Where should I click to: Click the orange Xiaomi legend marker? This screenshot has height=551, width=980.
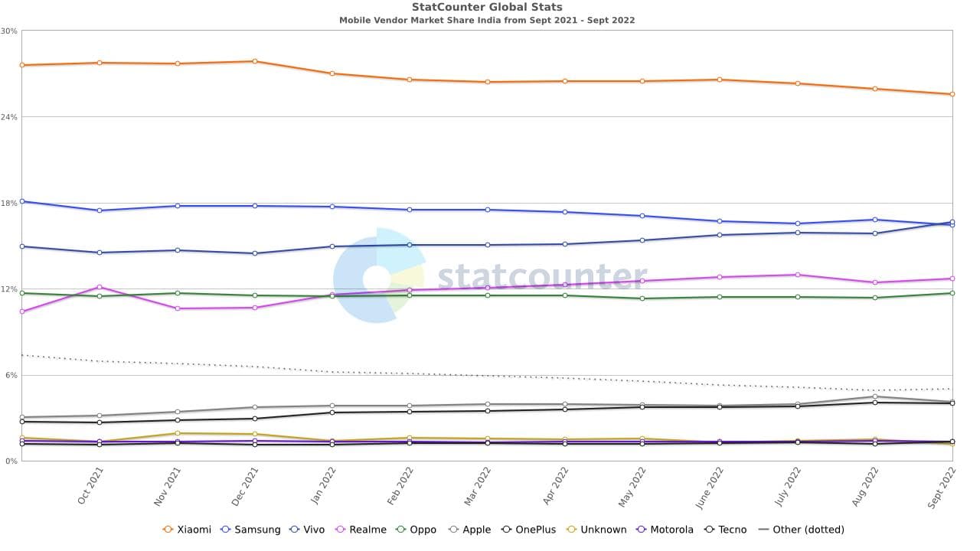click(168, 530)
